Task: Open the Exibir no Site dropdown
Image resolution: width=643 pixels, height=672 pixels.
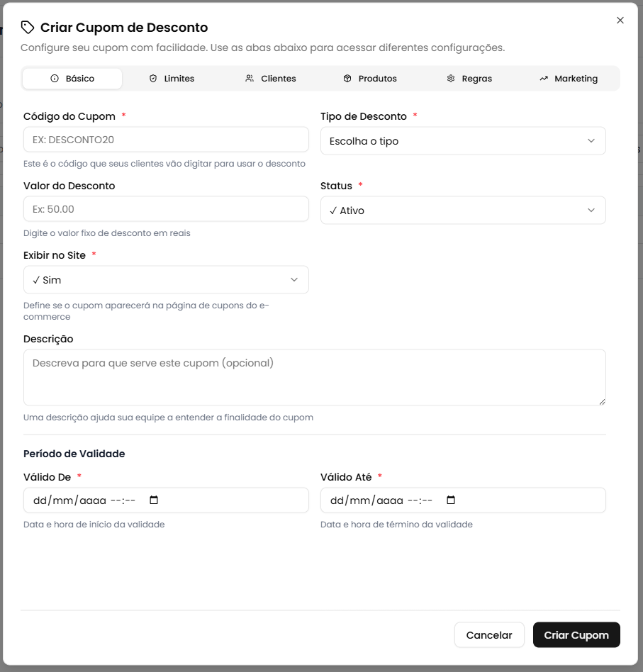Action: click(166, 280)
